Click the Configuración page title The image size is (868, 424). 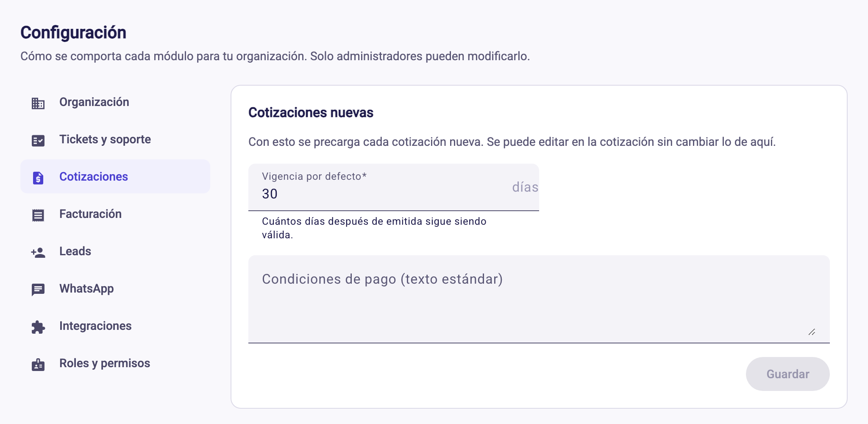point(73,33)
